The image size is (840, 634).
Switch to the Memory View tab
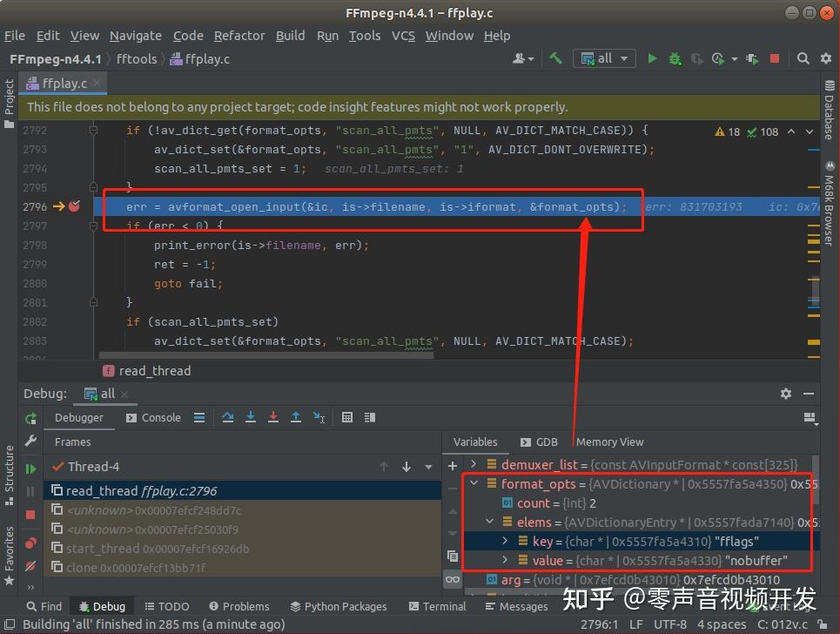(609, 442)
